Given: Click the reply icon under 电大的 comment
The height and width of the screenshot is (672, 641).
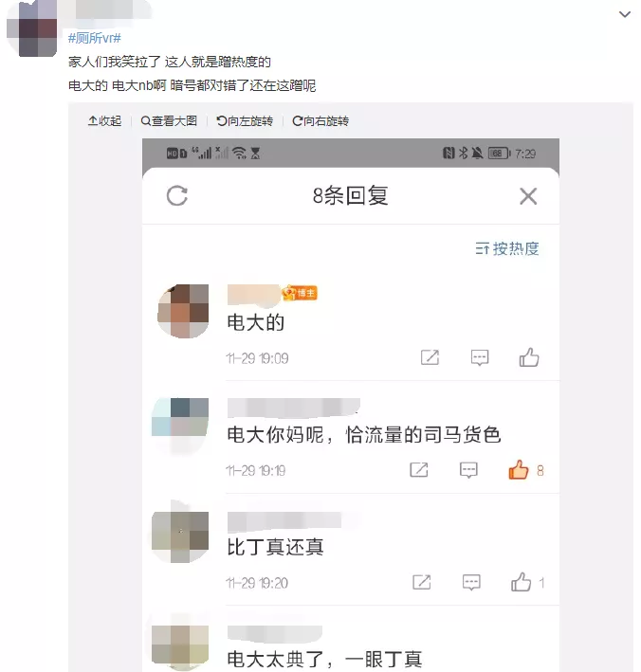Looking at the screenshot, I should (480, 357).
